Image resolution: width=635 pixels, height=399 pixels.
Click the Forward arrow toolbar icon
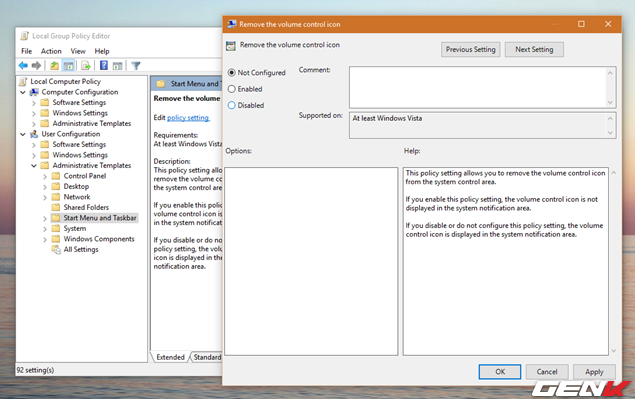point(36,65)
